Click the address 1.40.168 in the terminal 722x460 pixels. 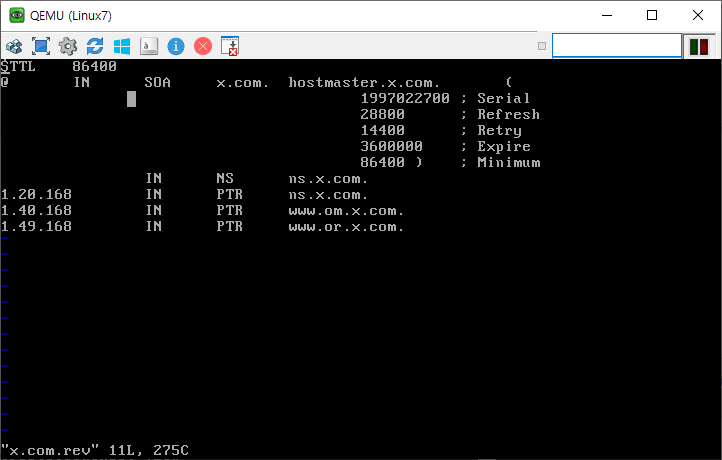coord(36,210)
